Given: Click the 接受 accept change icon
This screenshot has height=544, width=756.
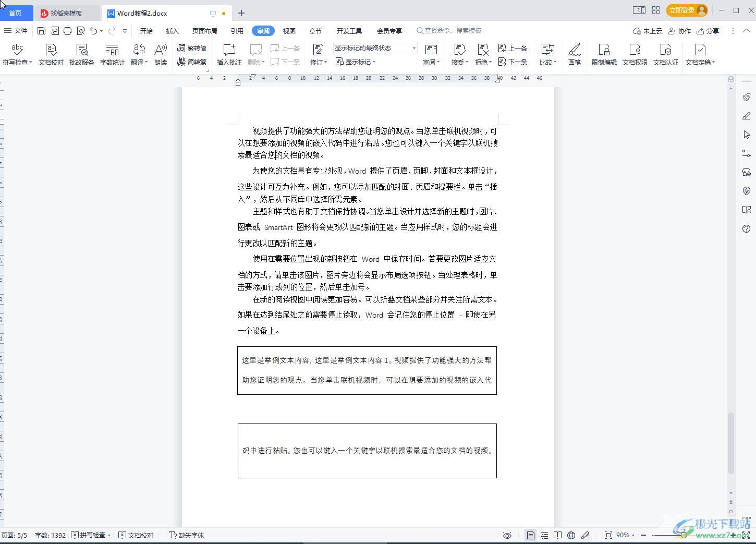Looking at the screenshot, I should click(x=460, y=50).
